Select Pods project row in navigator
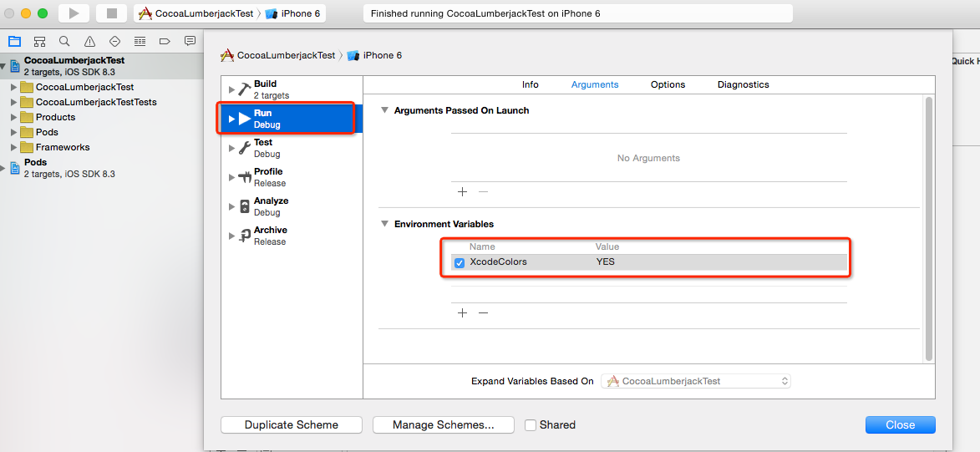Viewport: 980px width, 452px height. tap(102, 168)
